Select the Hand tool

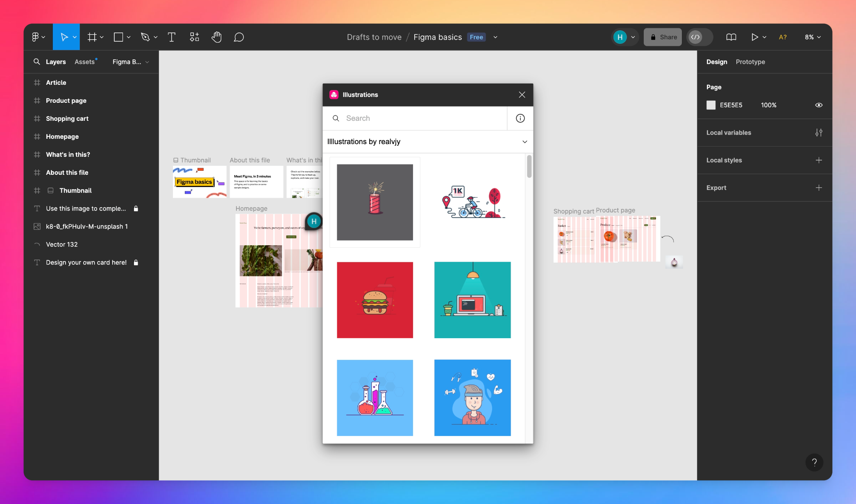[x=216, y=37]
